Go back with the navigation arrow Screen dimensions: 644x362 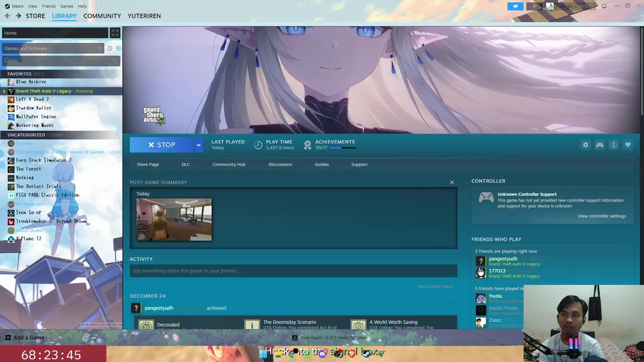8,16
